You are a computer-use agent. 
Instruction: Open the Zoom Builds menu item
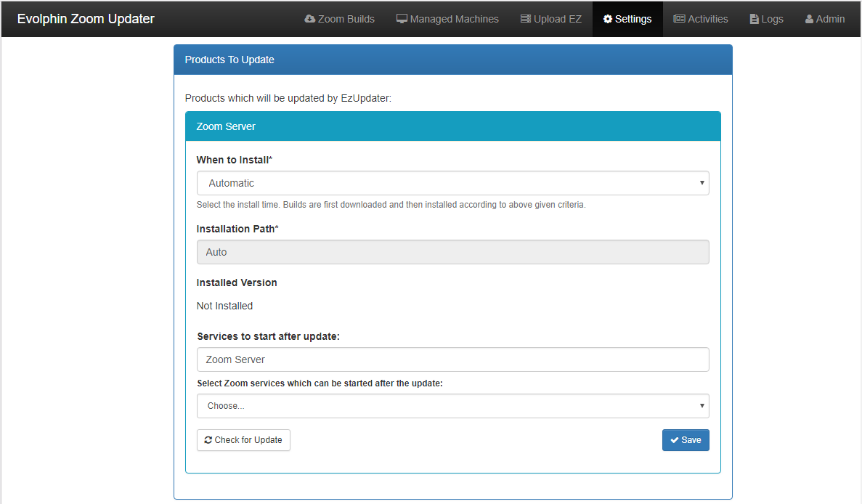coord(340,19)
